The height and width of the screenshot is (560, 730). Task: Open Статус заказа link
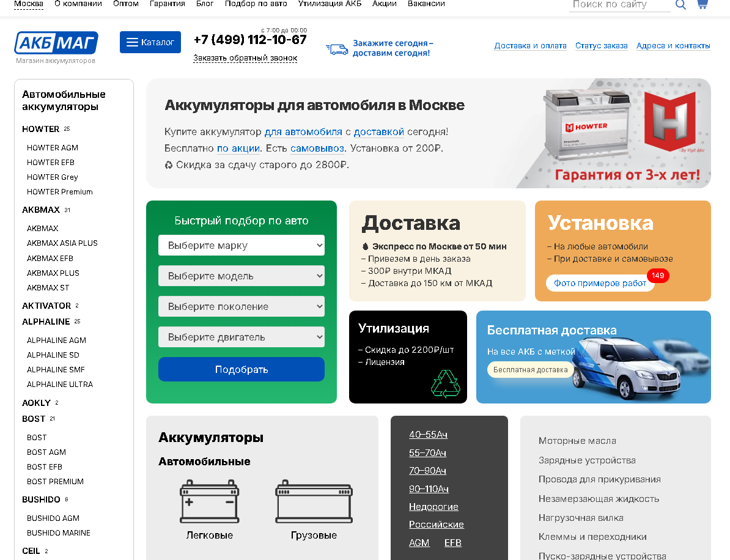coord(602,46)
